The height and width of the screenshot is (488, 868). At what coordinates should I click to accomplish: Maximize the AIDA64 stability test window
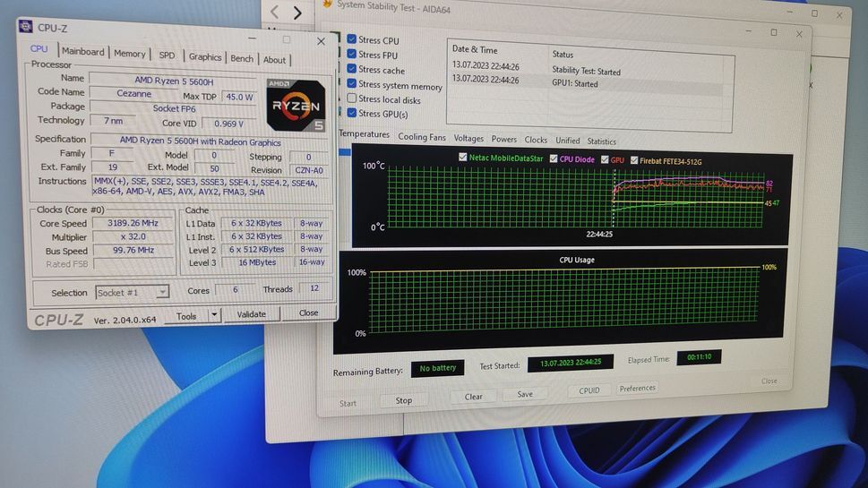[774, 32]
